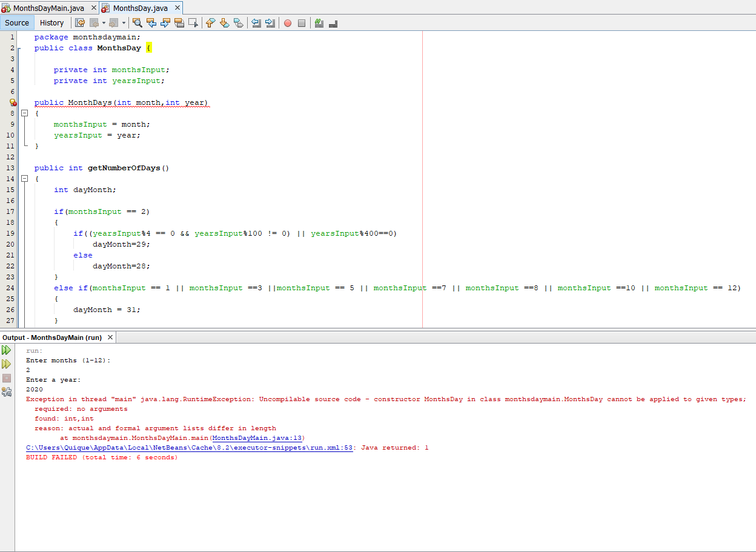756x552 pixels.
Task: Stop the running build in Output
Action: [7, 378]
